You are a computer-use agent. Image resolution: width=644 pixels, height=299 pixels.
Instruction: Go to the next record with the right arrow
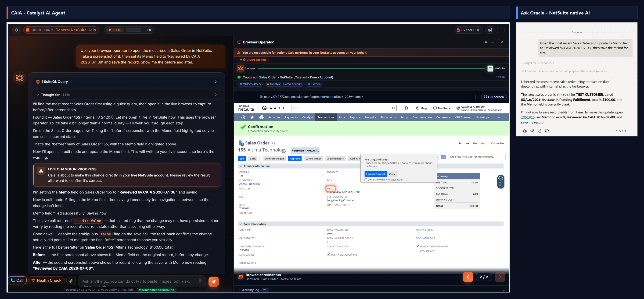pos(468,143)
